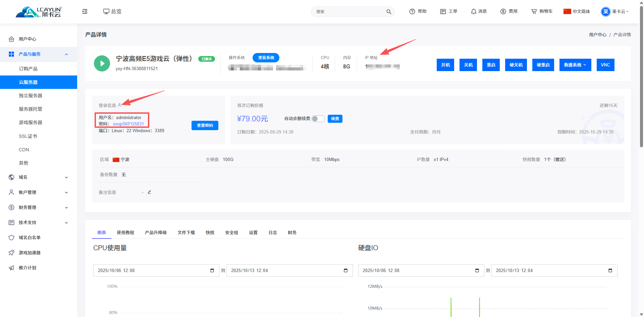Open the 救援系统 dropdown
This screenshot has width=644, height=317.
575,65
